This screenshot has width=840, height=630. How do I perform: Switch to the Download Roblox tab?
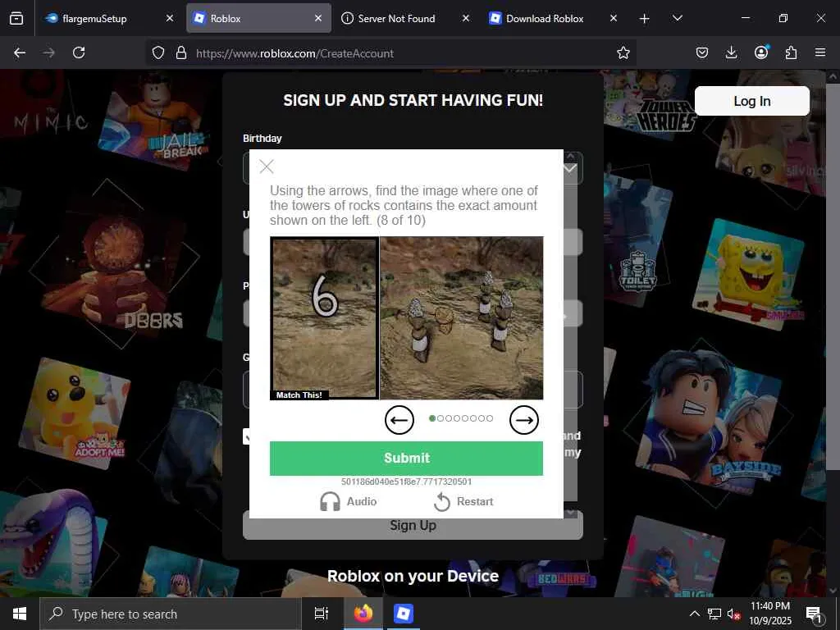[545, 18]
